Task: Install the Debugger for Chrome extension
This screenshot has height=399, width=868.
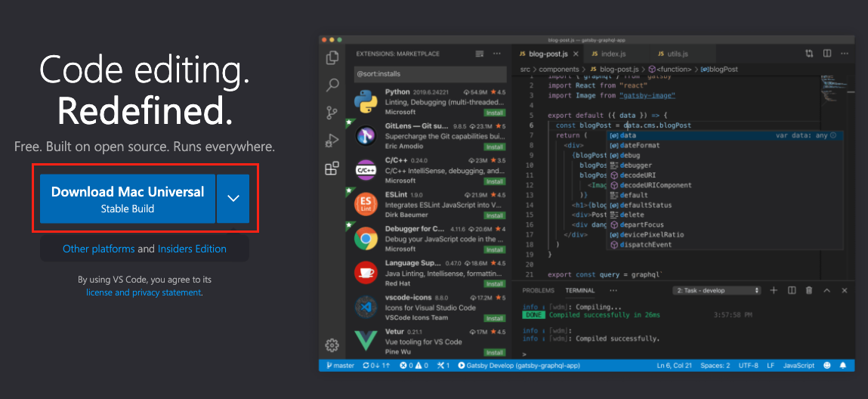Action: pos(494,249)
